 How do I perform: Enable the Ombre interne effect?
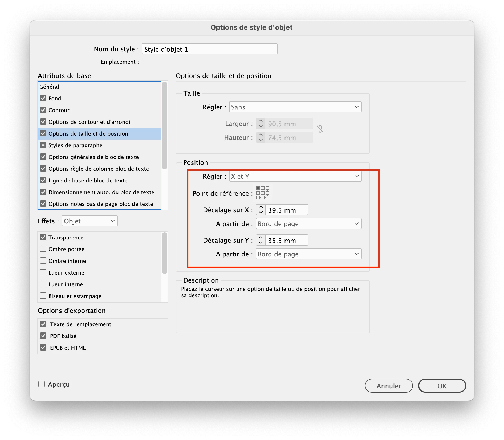[43, 261]
